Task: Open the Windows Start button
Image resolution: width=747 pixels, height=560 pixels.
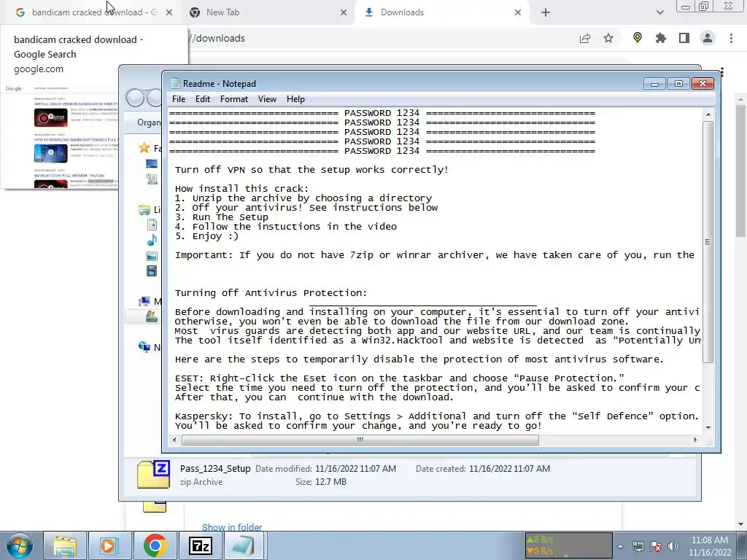Action: (x=19, y=545)
